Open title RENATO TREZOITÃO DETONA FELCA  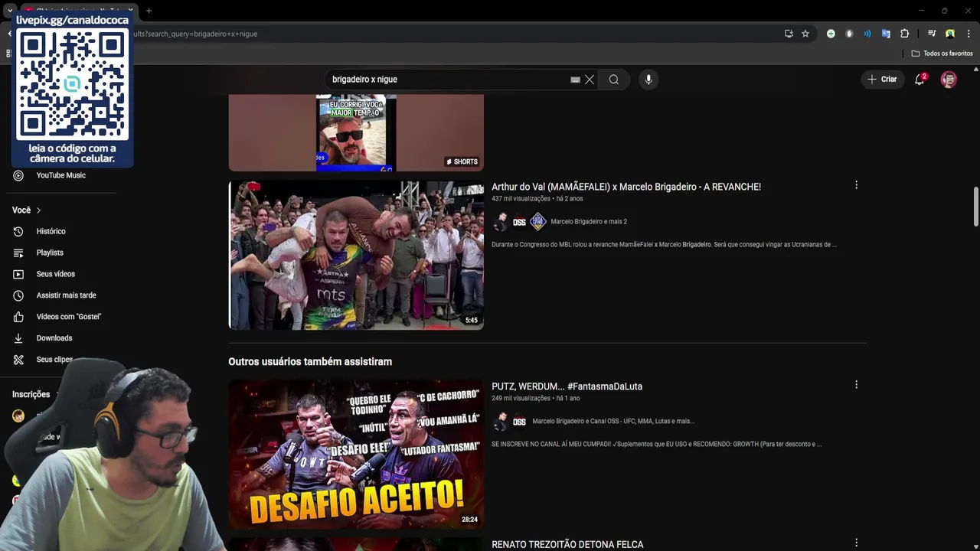[x=567, y=545]
